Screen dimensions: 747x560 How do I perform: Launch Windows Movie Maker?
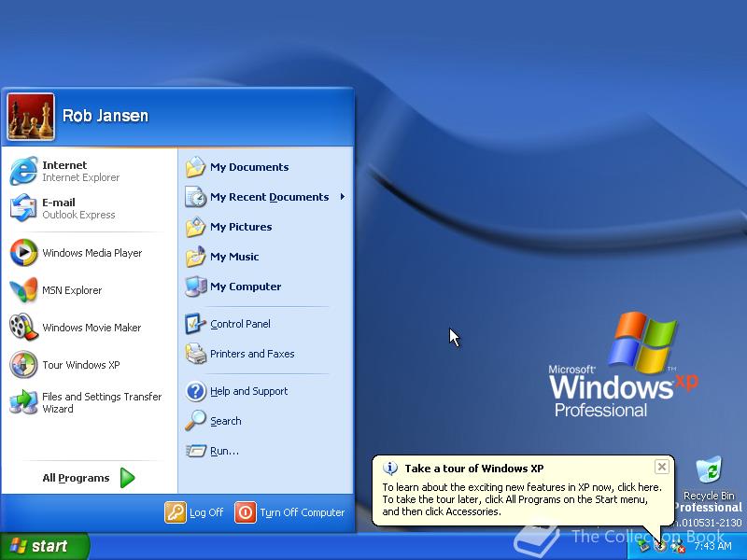[89, 328]
